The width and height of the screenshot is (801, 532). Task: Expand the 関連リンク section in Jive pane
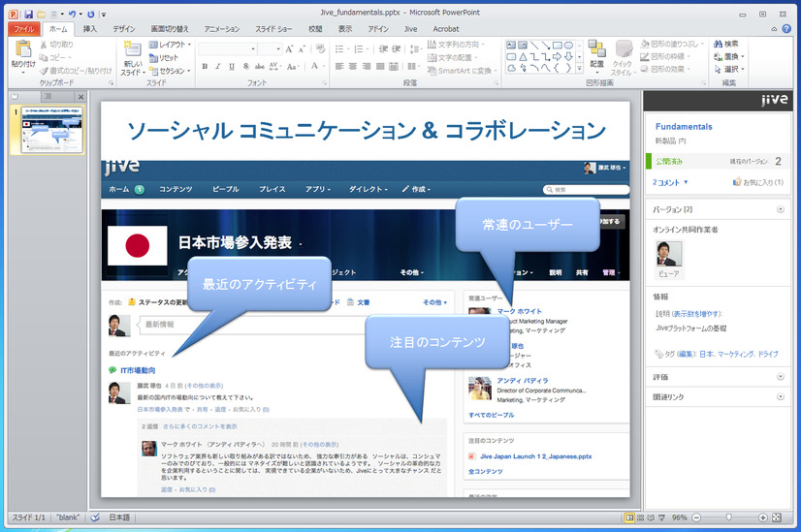(780, 396)
